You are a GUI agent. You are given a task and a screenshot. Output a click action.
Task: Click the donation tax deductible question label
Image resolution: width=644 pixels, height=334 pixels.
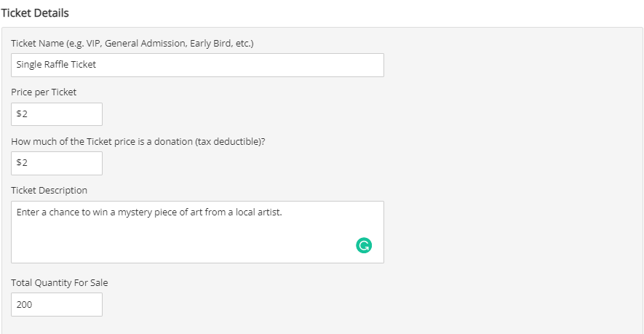138,141
